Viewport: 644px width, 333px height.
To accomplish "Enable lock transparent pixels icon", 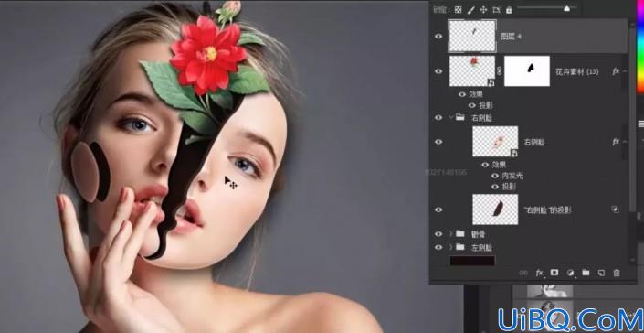I will tap(458, 10).
